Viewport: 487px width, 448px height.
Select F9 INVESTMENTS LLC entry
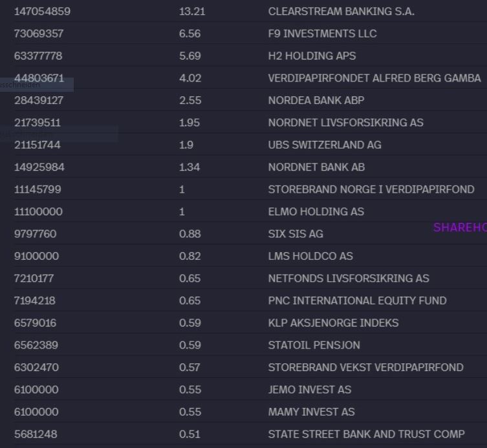coord(322,34)
